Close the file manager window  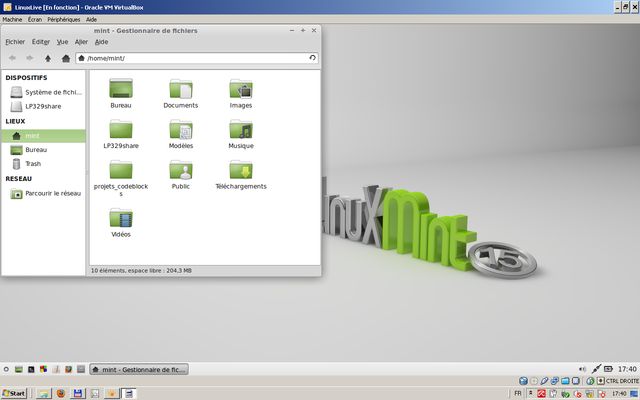tap(314, 30)
